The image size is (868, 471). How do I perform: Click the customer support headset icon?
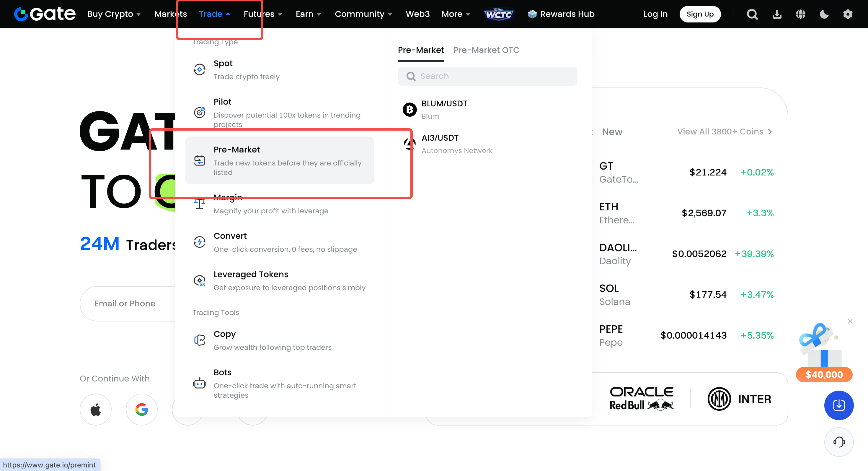coord(839,442)
